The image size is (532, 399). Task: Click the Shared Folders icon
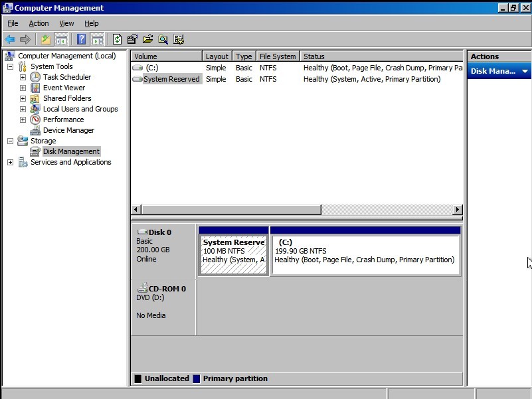35,98
